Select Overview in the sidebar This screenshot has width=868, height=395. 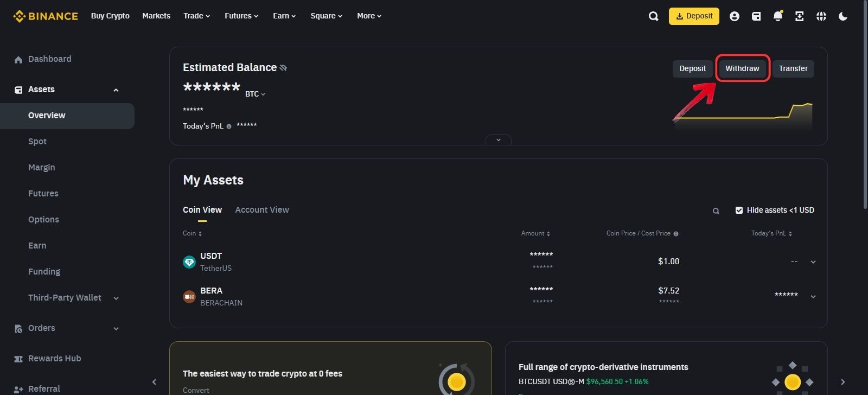(x=67, y=116)
